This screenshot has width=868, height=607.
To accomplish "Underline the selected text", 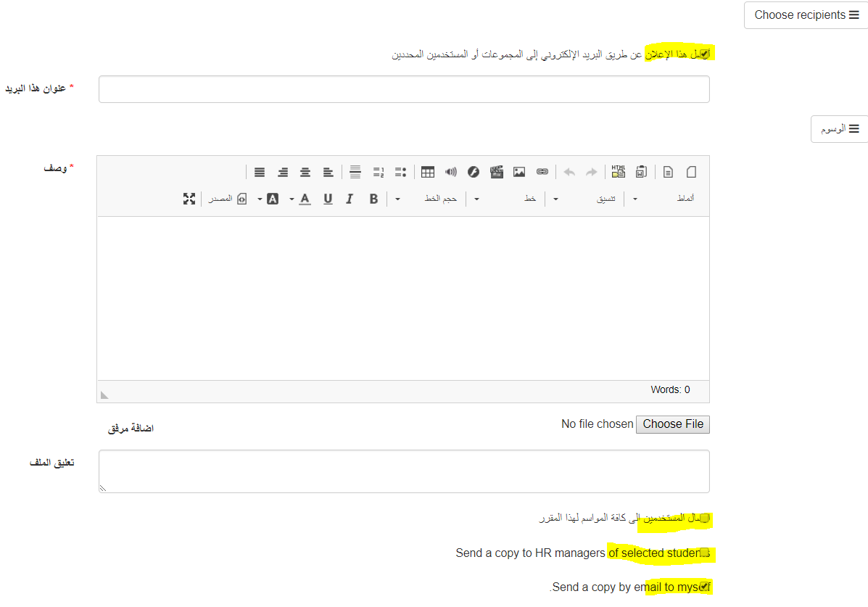I will click(x=328, y=199).
